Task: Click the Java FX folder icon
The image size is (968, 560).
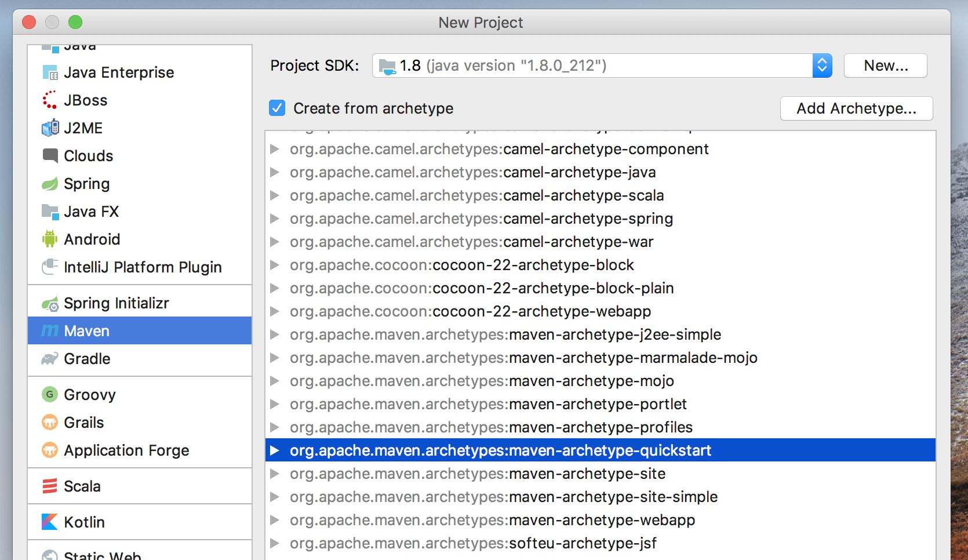Action: point(50,212)
